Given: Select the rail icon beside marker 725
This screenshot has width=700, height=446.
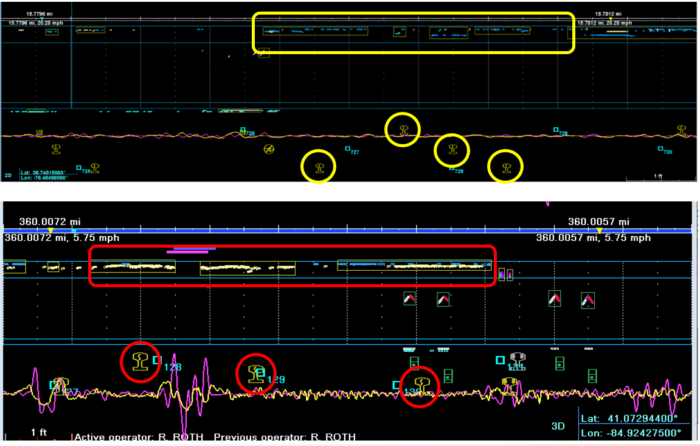Looking at the screenshot, I should point(95,168).
